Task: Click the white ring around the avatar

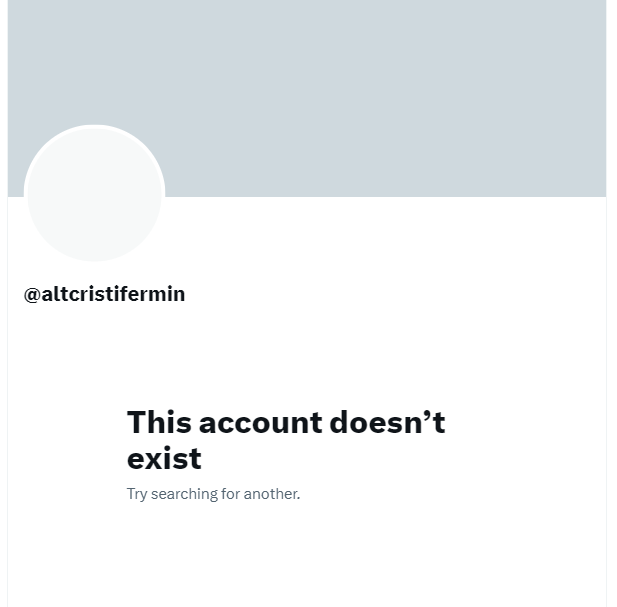Action: 94,126
